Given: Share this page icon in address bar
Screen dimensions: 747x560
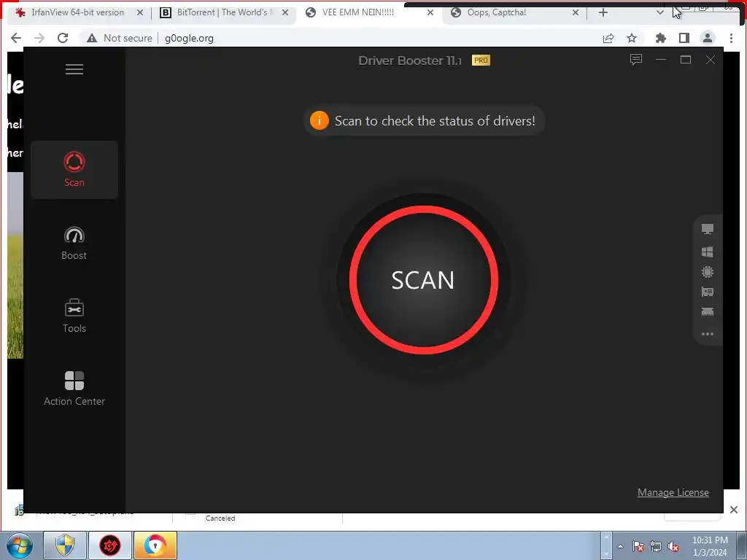Looking at the screenshot, I should (608, 38).
